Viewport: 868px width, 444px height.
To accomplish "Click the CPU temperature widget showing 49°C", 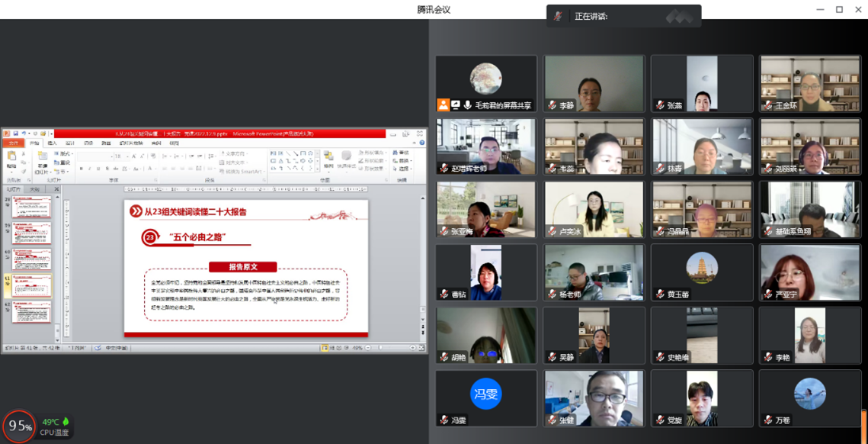I will coord(55,426).
